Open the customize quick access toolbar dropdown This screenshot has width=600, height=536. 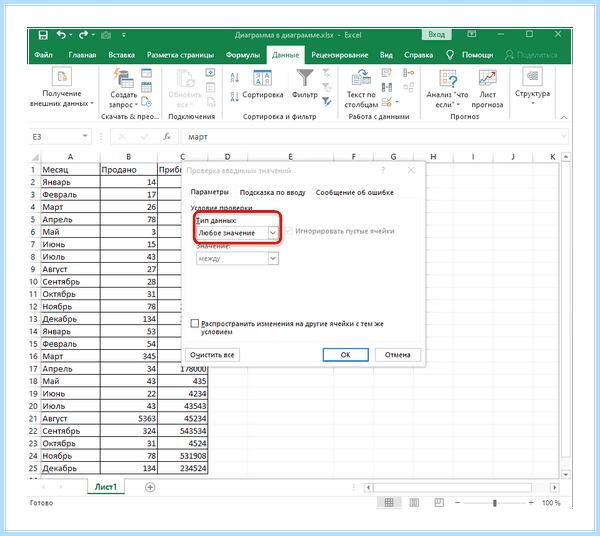pyautogui.click(x=124, y=35)
